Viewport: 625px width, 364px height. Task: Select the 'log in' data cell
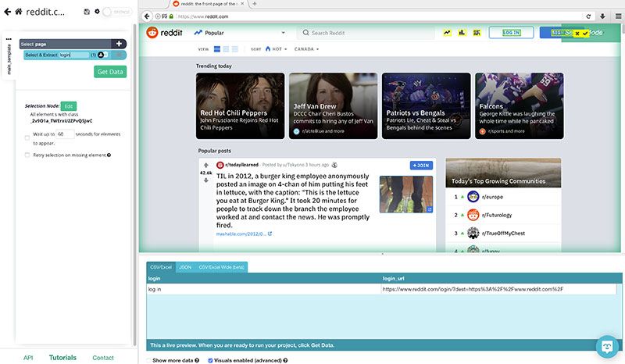point(264,289)
